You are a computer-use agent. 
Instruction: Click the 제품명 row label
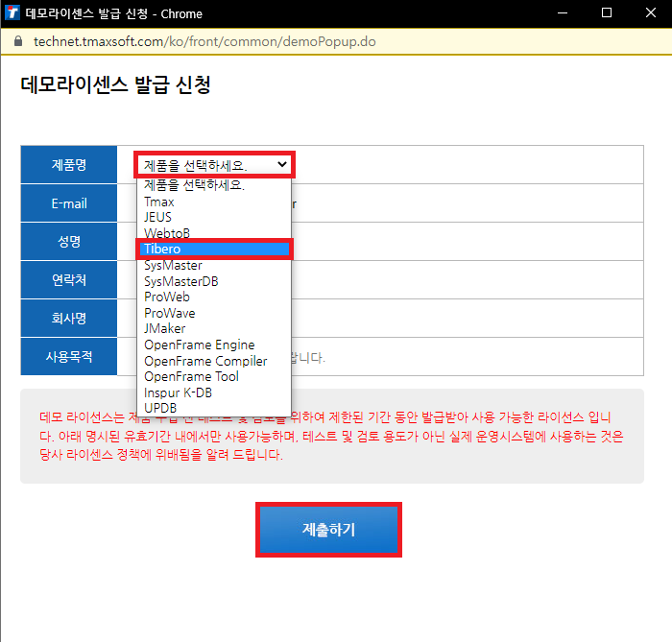point(69,164)
